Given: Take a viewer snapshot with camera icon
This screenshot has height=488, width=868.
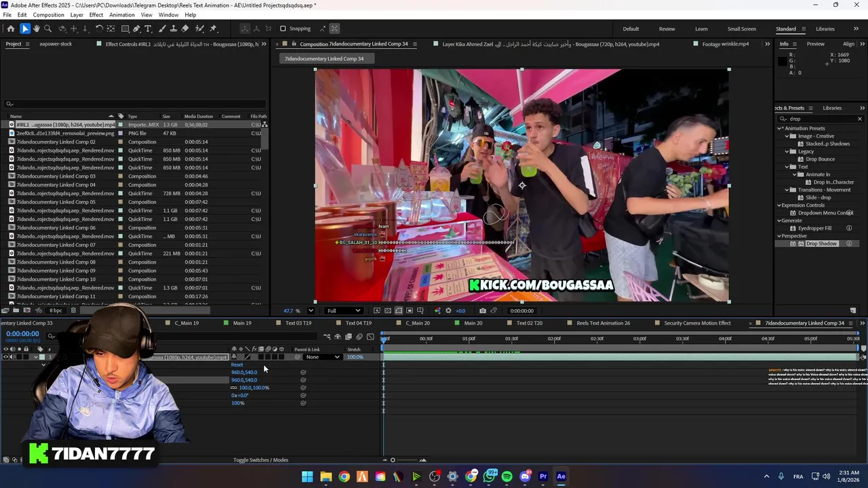Looking at the screenshot, I should 482,310.
